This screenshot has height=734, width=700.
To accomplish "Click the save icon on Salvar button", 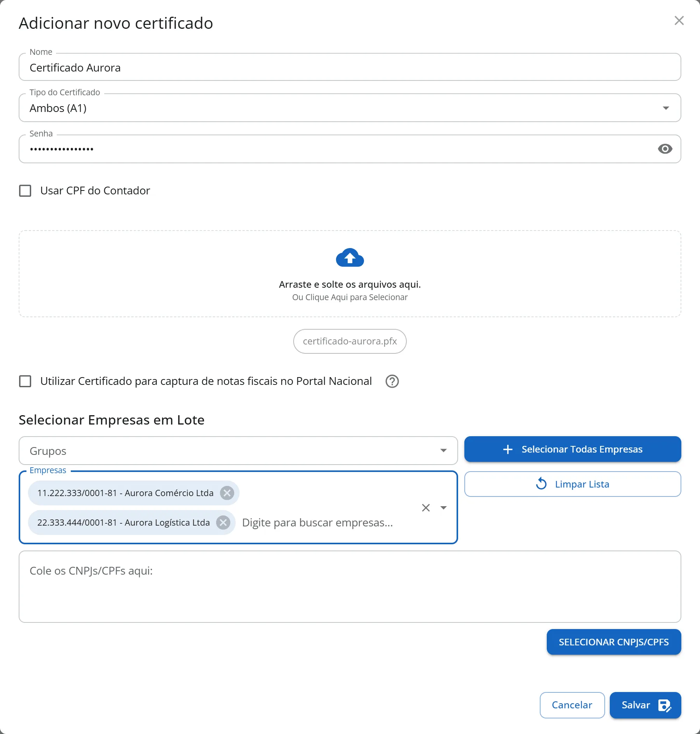I will [x=665, y=705].
